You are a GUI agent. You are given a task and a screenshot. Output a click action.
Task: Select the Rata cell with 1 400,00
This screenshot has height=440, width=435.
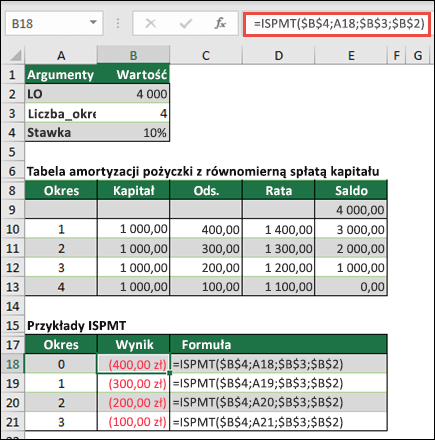point(279,229)
